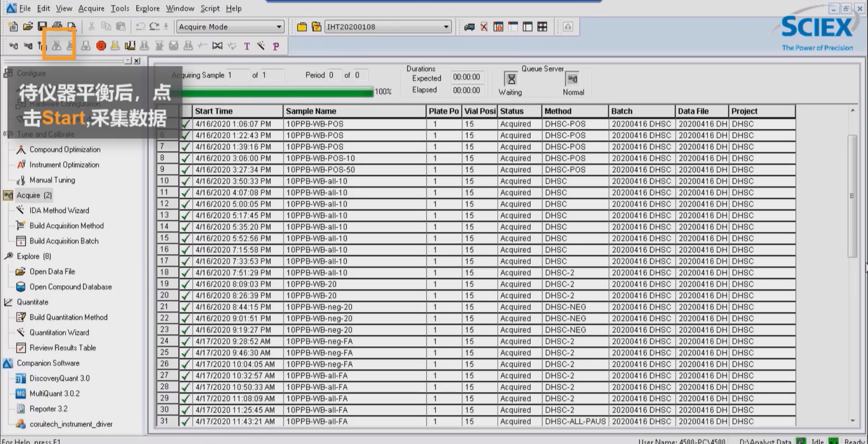Click the purple P toolbar icon

[276, 46]
